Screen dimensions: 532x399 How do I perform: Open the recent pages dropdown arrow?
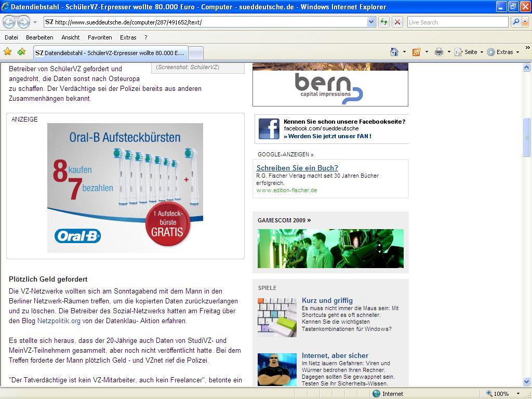pyautogui.click(x=35, y=22)
